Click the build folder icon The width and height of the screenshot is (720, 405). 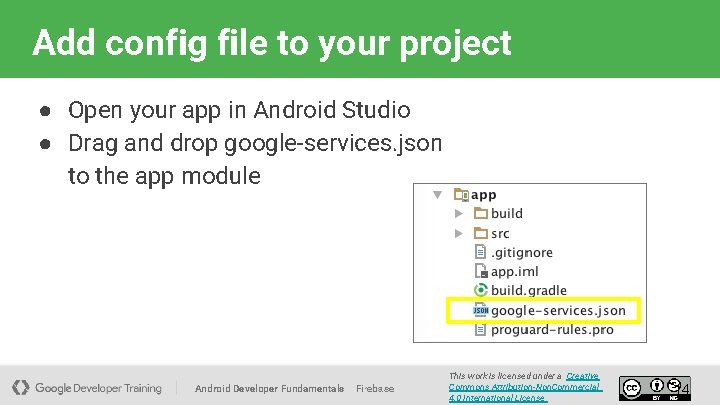[x=480, y=213]
